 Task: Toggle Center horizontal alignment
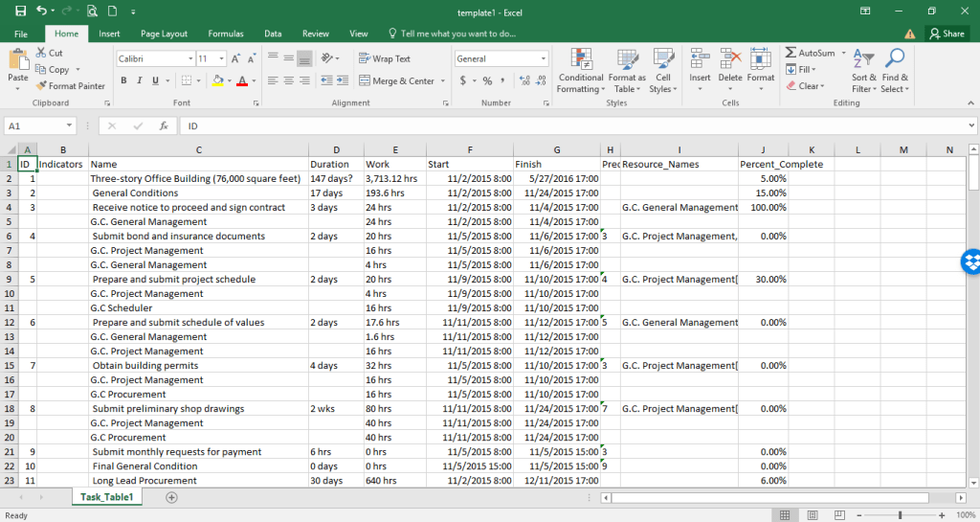[x=288, y=80]
